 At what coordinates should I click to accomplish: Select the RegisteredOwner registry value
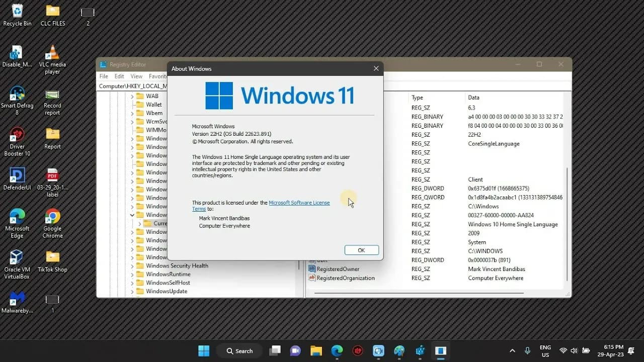(x=338, y=269)
